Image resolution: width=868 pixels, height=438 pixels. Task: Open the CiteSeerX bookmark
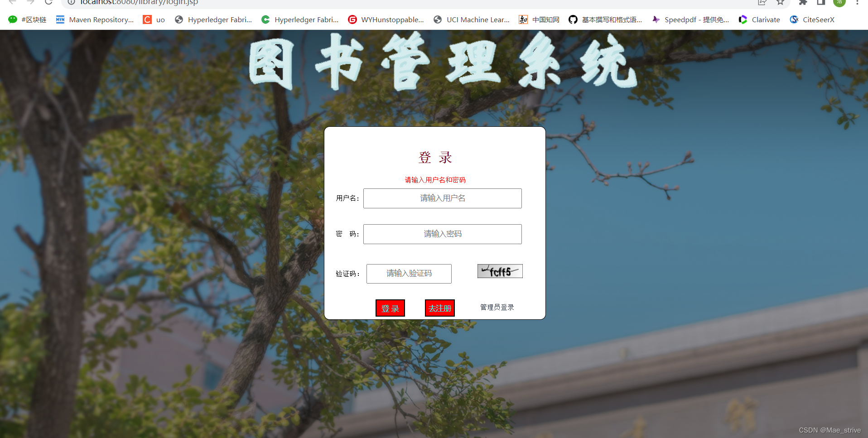point(812,19)
